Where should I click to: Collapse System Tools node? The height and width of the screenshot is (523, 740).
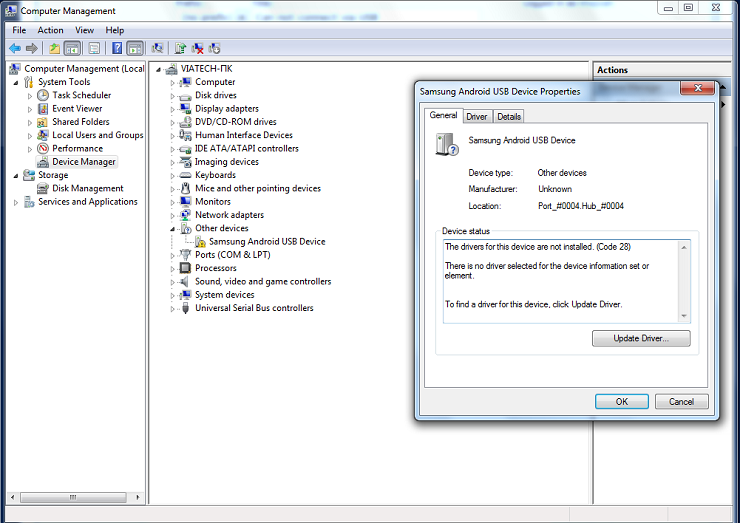pyautogui.click(x=16, y=83)
